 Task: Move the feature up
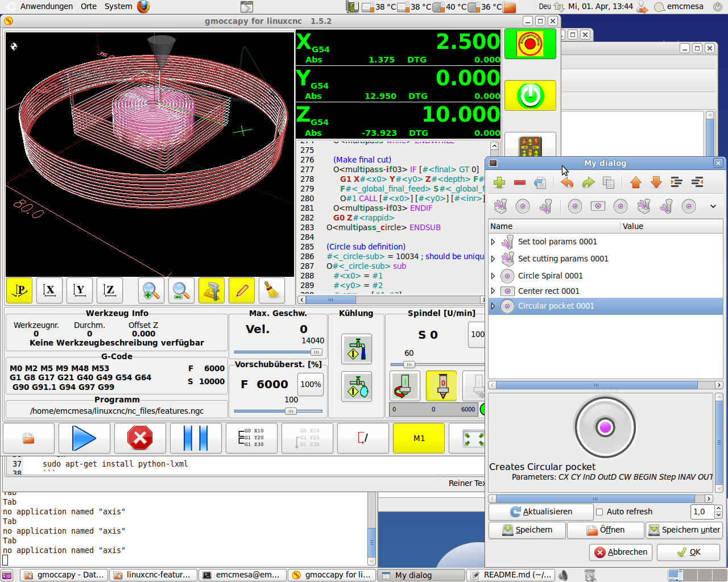[x=636, y=182]
